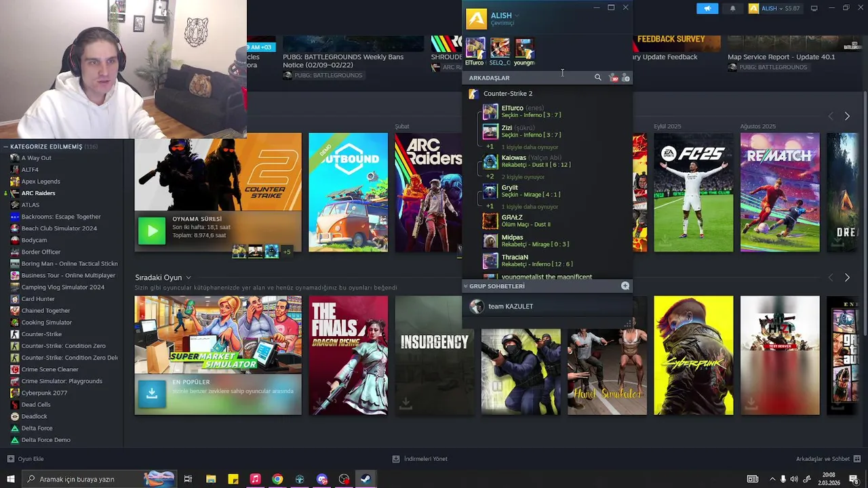868x488 pixels.
Task: Open the Rematch game card
Action: [x=780, y=192]
